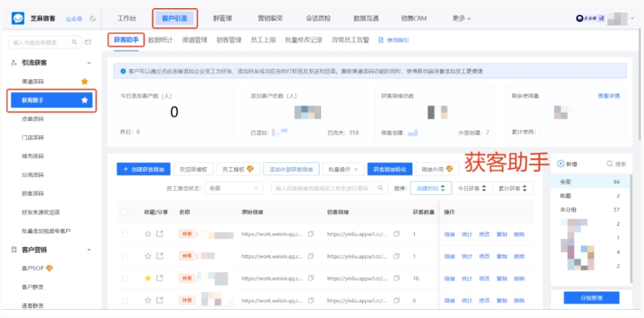
Task: Click the magnifier in the link name query field
Action: 381,188
